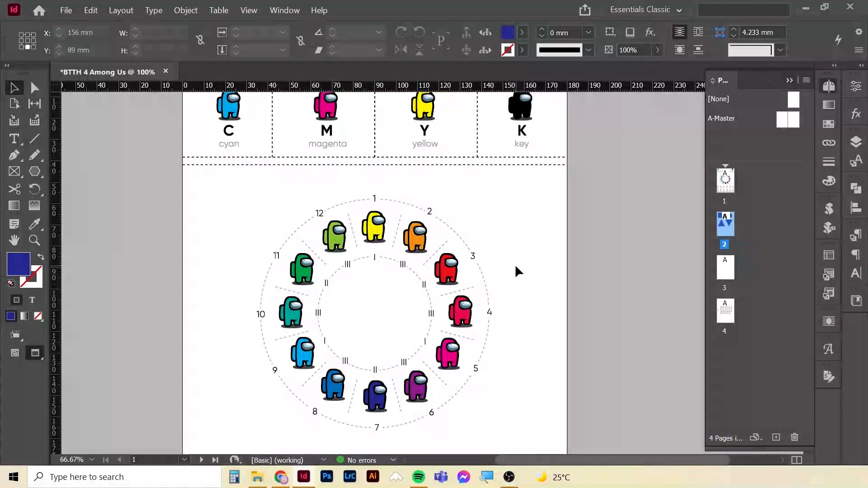Screen dimensions: 868x488
Task: Open the Layers panel icon
Action: [x=856, y=142]
